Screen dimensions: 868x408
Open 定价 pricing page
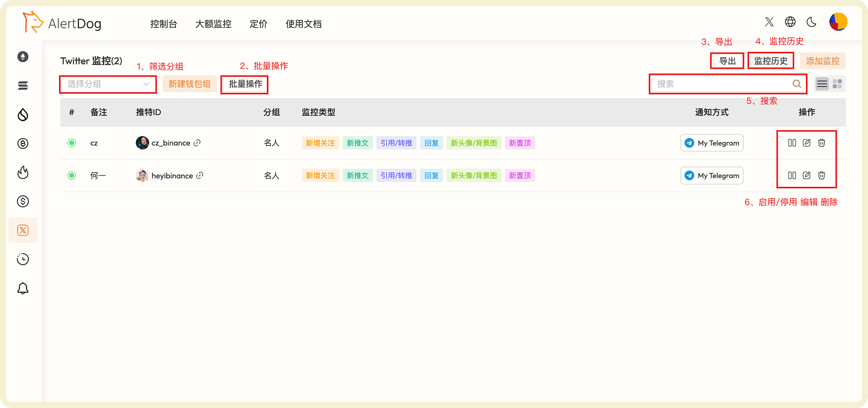click(258, 24)
